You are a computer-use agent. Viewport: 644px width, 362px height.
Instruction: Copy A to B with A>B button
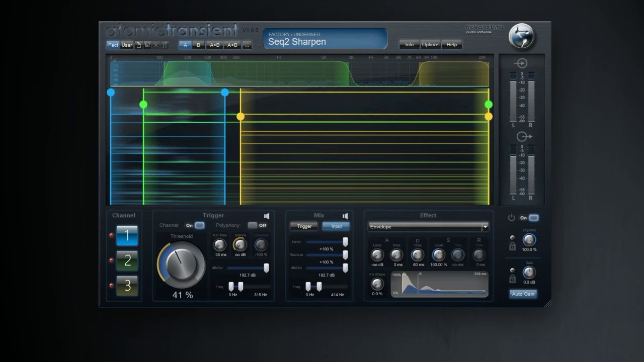(215, 45)
